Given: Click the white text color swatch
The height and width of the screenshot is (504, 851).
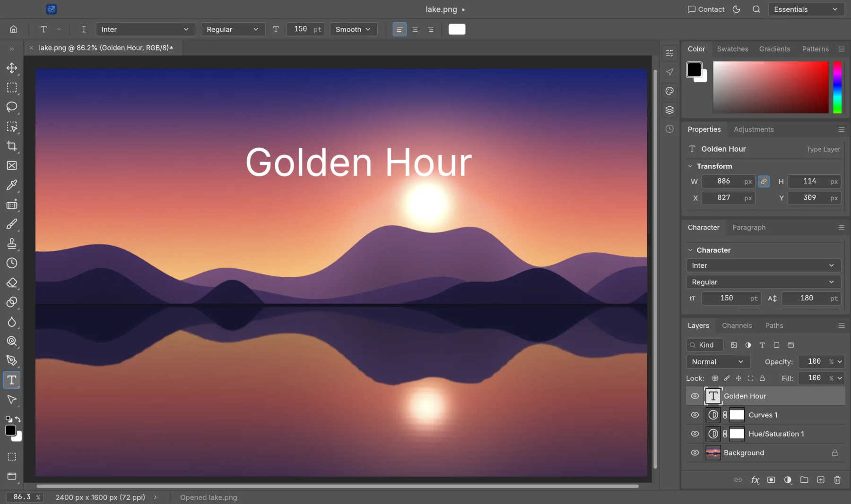Looking at the screenshot, I should pyautogui.click(x=457, y=29).
